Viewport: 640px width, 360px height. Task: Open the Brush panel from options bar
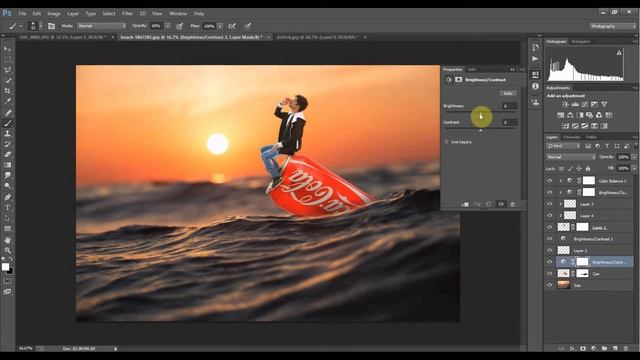point(51,26)
